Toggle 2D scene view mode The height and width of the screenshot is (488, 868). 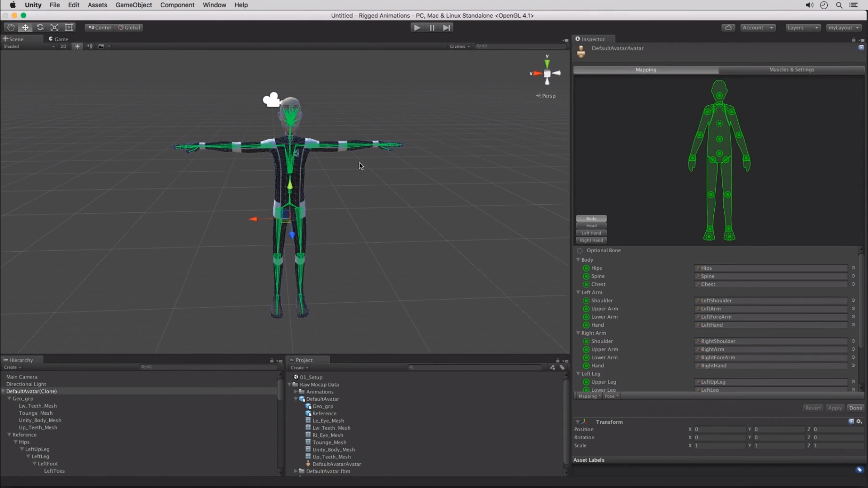tap(63, 46)
